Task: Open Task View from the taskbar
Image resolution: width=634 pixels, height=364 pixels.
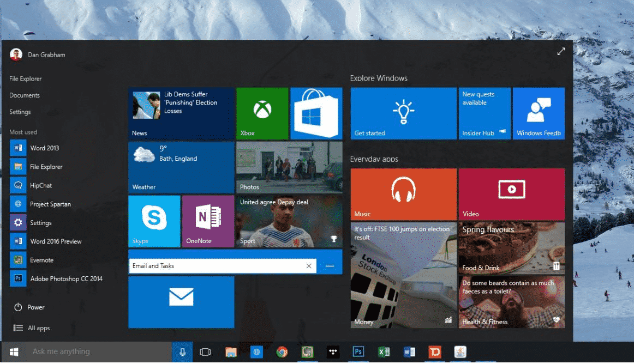Action: (x=205, y=352)
